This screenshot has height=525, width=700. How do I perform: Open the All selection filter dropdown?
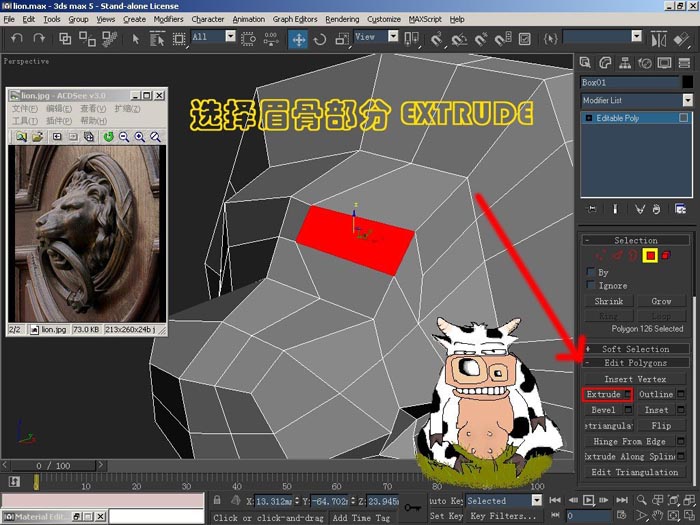[x=230, y=36]
